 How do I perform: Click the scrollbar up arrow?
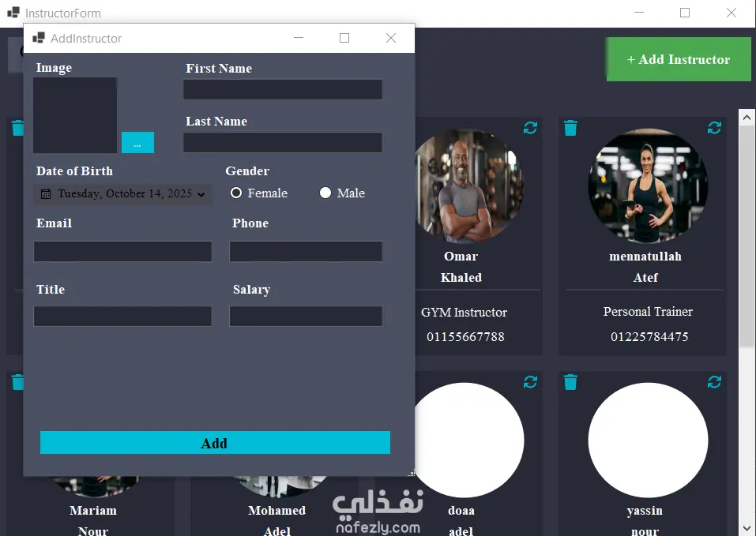(x=747, y=117)
